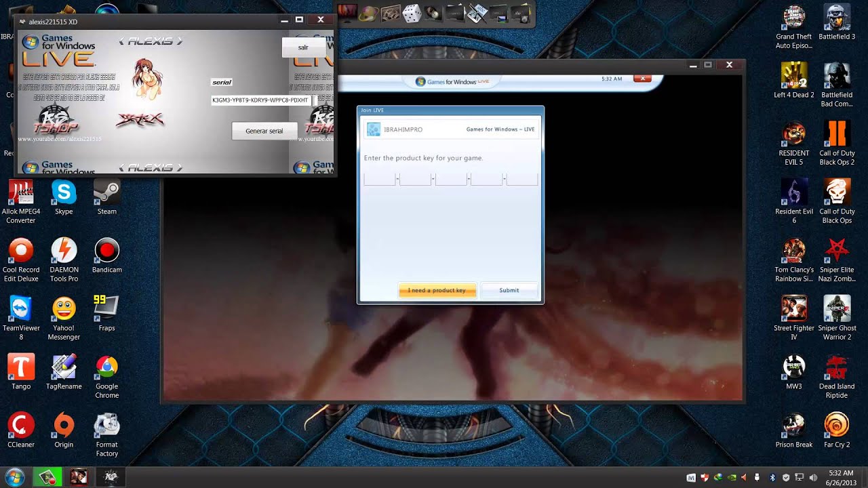This screenshot has width=868, height=488.
Task: Select the Cool Record Edit Deluxe icon
Action: tap(21, 251)
